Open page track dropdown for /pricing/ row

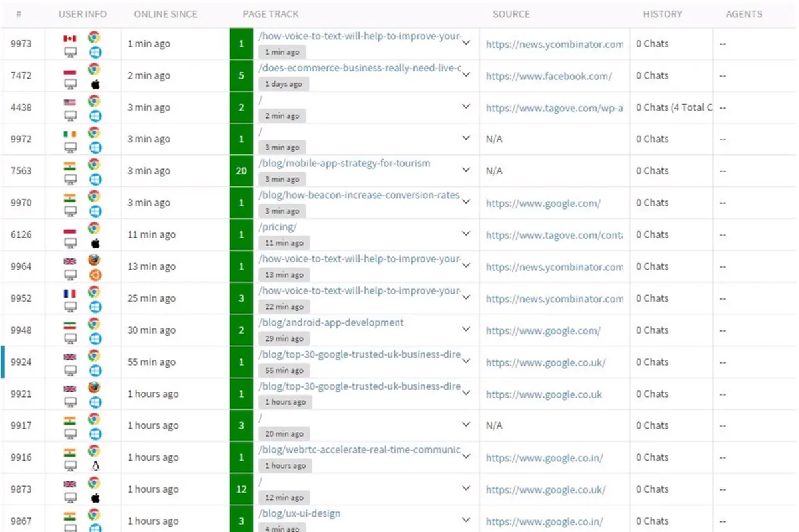[x=466, y=234]
